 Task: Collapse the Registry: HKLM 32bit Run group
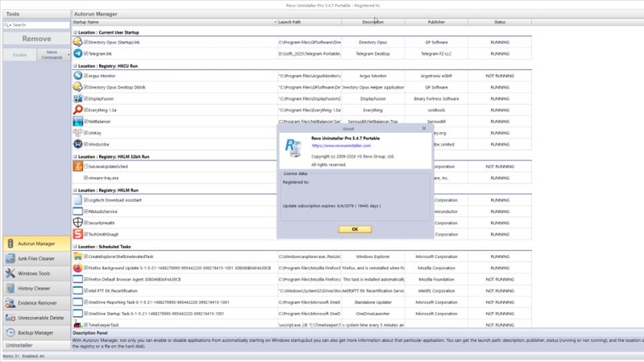pyautogui.click(x=75, y=156)
